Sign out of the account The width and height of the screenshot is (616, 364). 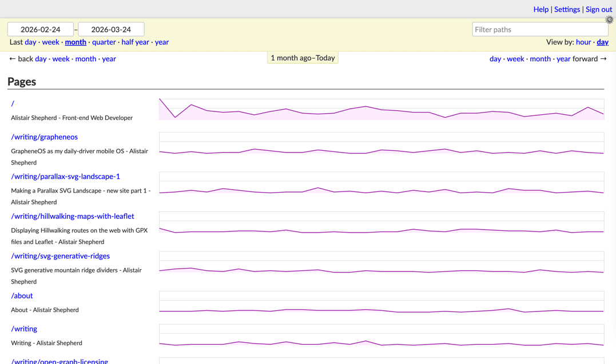598,9
